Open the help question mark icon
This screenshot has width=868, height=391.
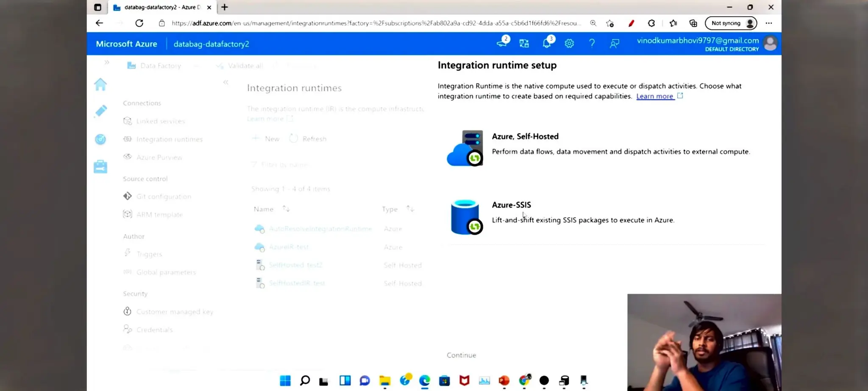592,43
